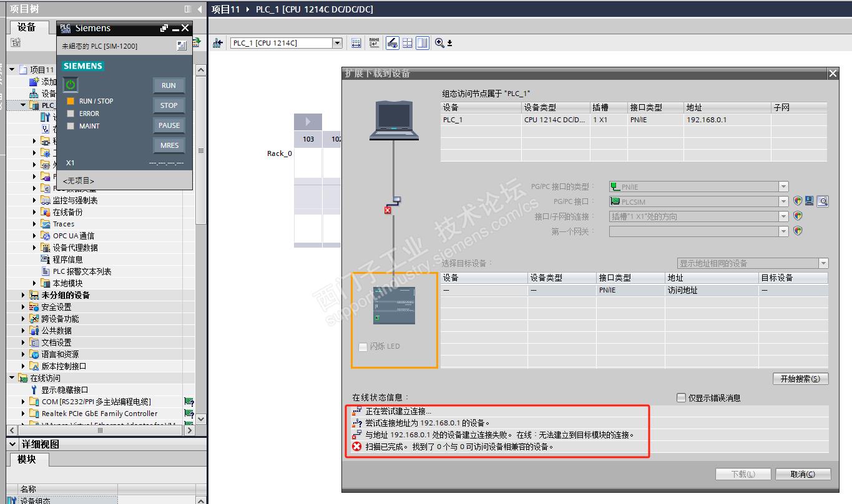The image size is (852, 504).
Task: Expand the Traces folder
Action: point(35,224)
